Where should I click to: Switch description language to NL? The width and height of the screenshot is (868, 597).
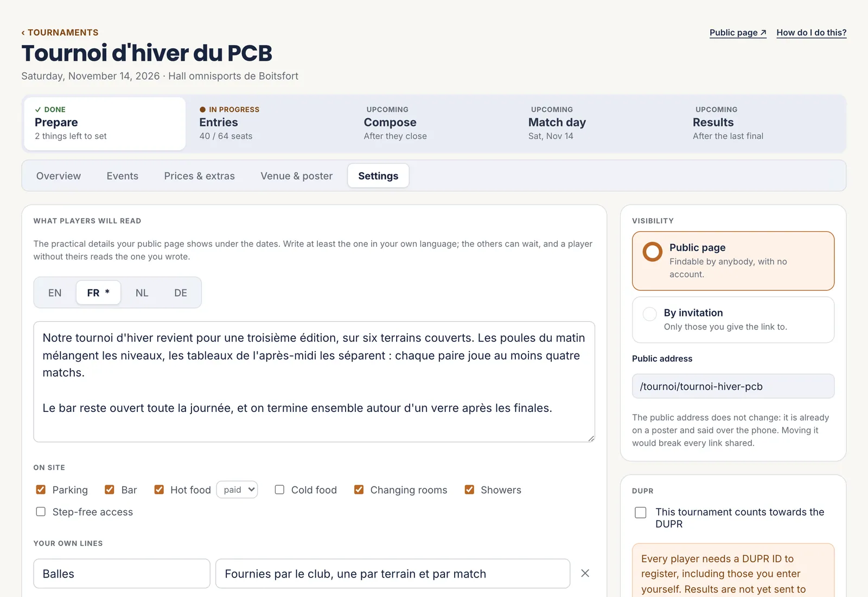pyautogui.click(x=142, y=293)
